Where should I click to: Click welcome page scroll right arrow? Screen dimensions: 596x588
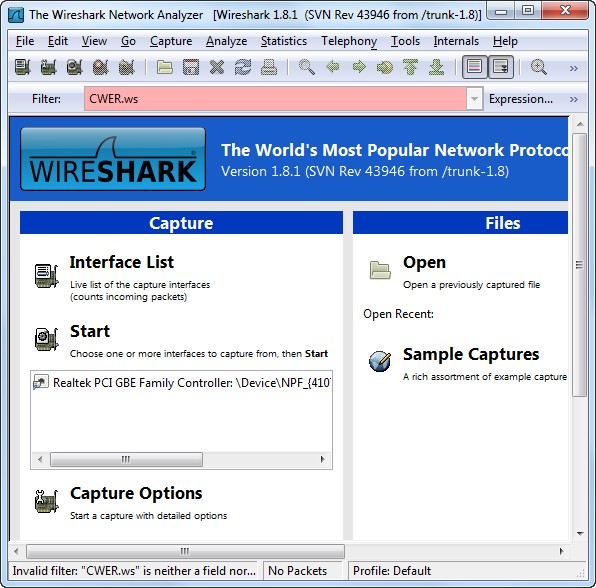[x=561, y=551]
